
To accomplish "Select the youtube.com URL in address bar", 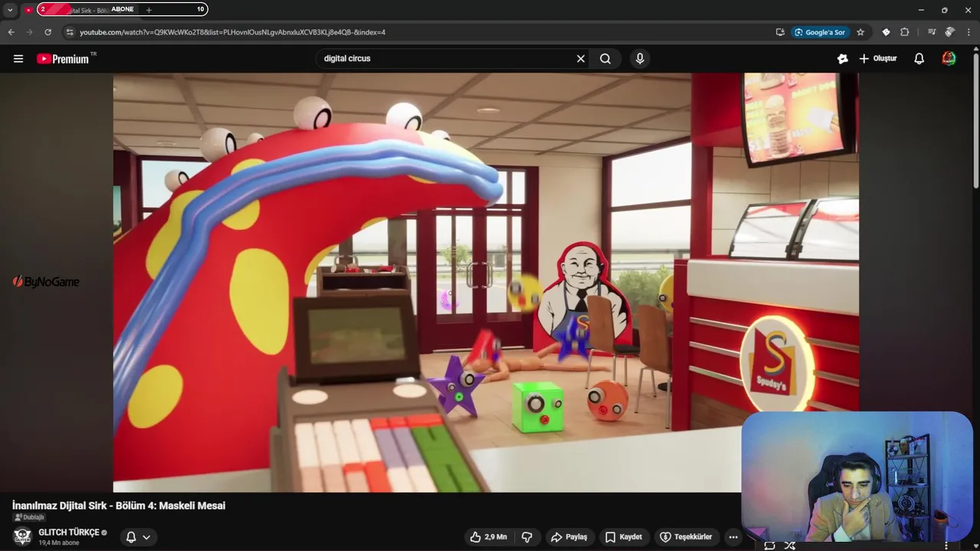I will pos(233,32).
